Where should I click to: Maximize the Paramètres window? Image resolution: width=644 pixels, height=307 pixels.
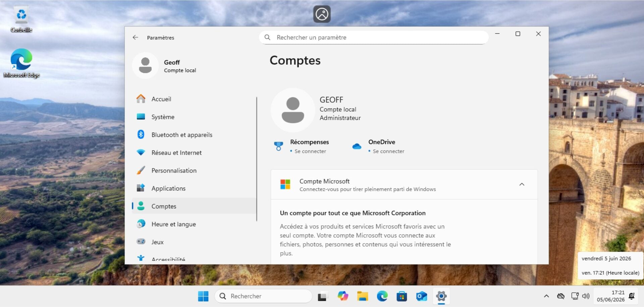(518, 34)
